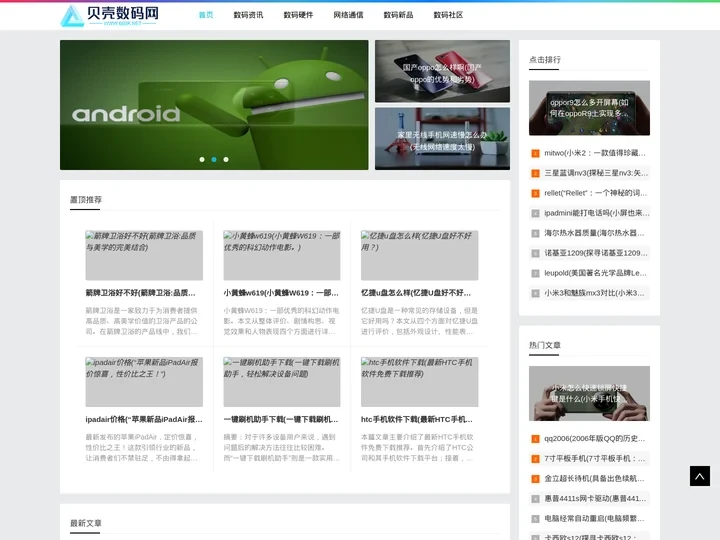Click rank badge 2 beside 三星蓝调nv3
Viewport: 720px width, 540px height.
tap(535, 173)
